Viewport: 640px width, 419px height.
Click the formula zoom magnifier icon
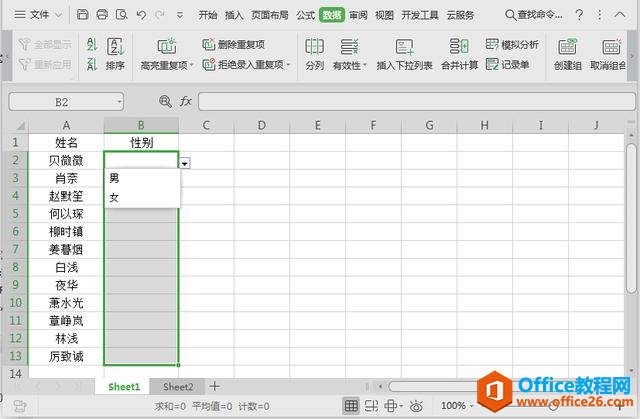pos(165,102)
